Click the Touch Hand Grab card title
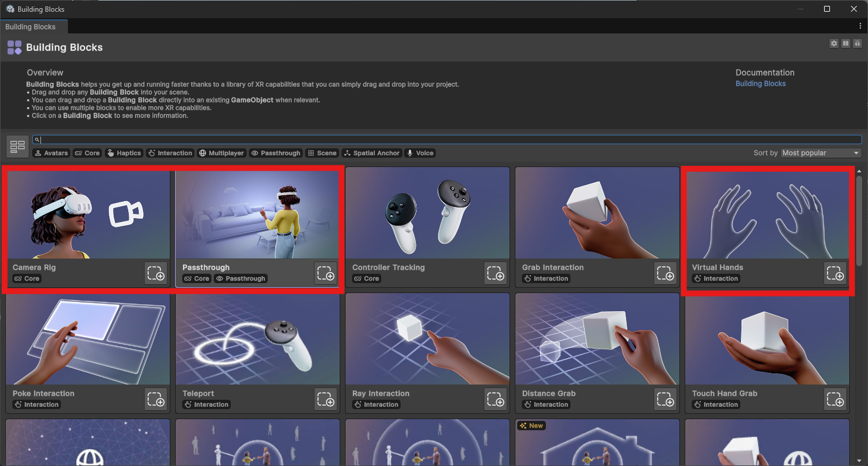This screenshot has width=868, height=466. (x=725, y=393)
